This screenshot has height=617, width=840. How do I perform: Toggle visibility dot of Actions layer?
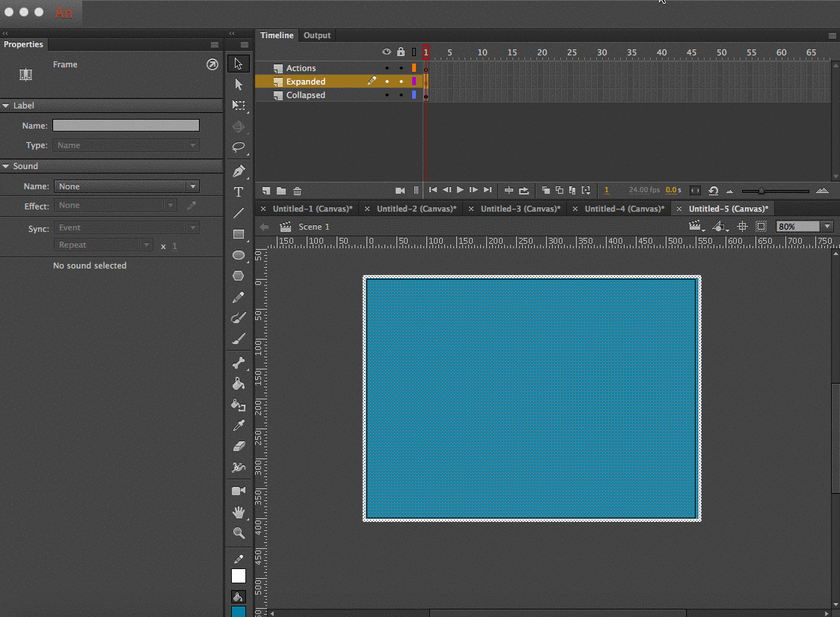point(387,68)
